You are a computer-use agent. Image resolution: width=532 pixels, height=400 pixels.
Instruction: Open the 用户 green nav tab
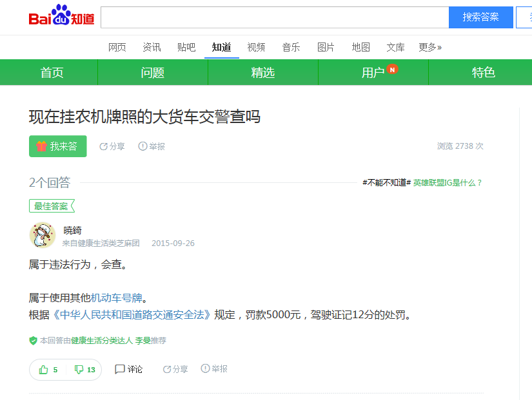coord(373,72)
